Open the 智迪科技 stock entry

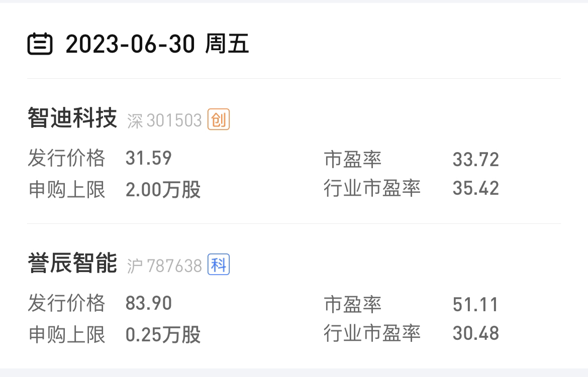click(x=294, y=152)
